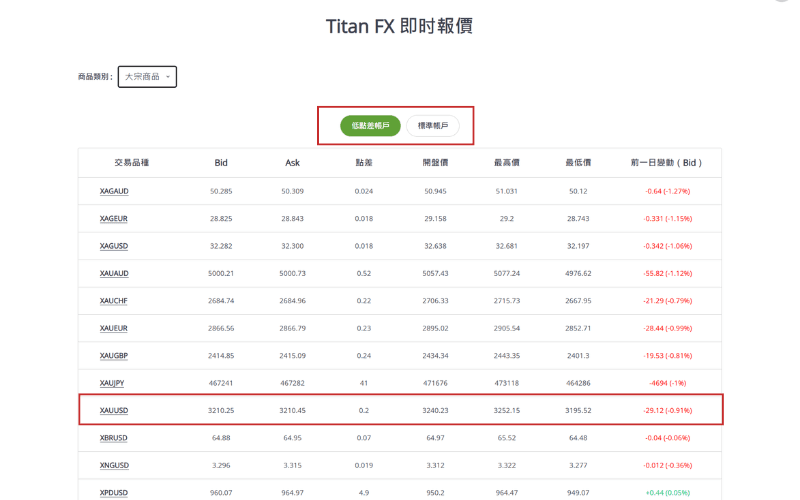Click the XAUGBP low price 2401.3
800x500 pixels.
[x=578, y=356]
